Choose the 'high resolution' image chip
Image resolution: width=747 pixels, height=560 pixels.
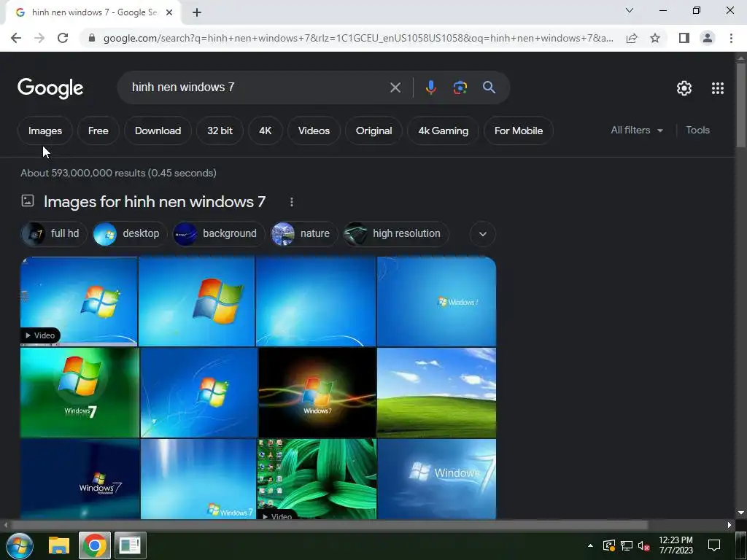(395, 234)
